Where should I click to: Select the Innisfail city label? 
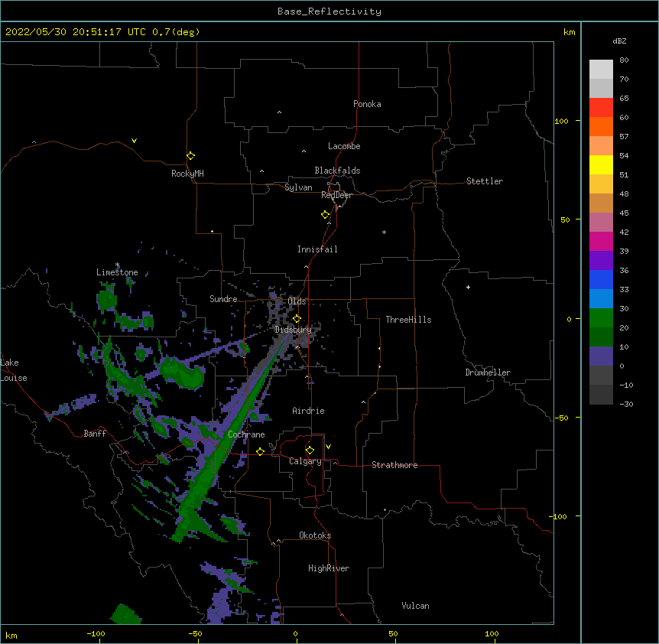pyautogui.click(x=317, y=249)
